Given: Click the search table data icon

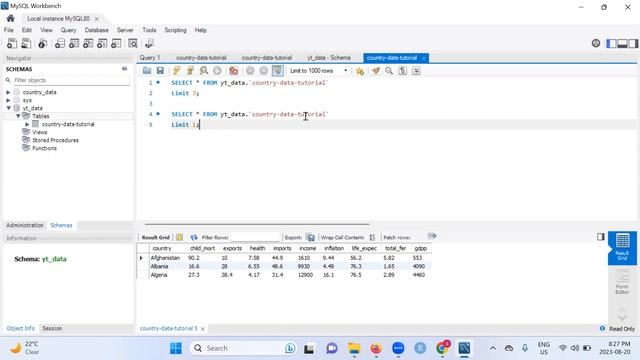Looking at the screenshot, I should tap(133, 43).
